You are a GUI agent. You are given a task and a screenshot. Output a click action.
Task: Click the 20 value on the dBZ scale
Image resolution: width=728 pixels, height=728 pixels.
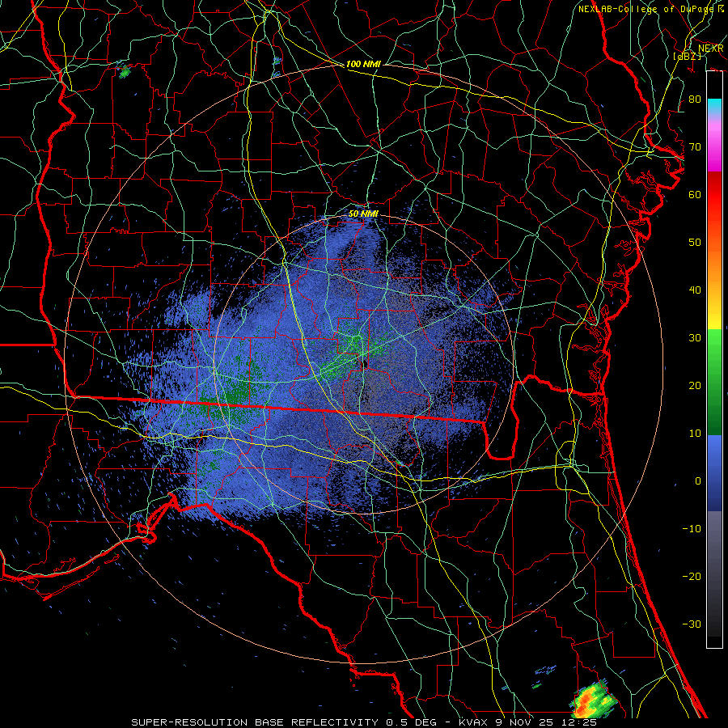click(695, 385)
